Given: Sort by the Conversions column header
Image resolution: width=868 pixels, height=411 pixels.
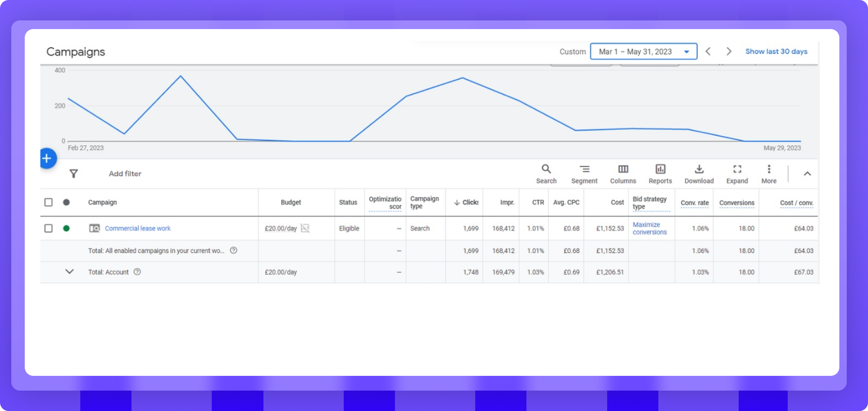Looking at the screenshot, I should point(736,203).
